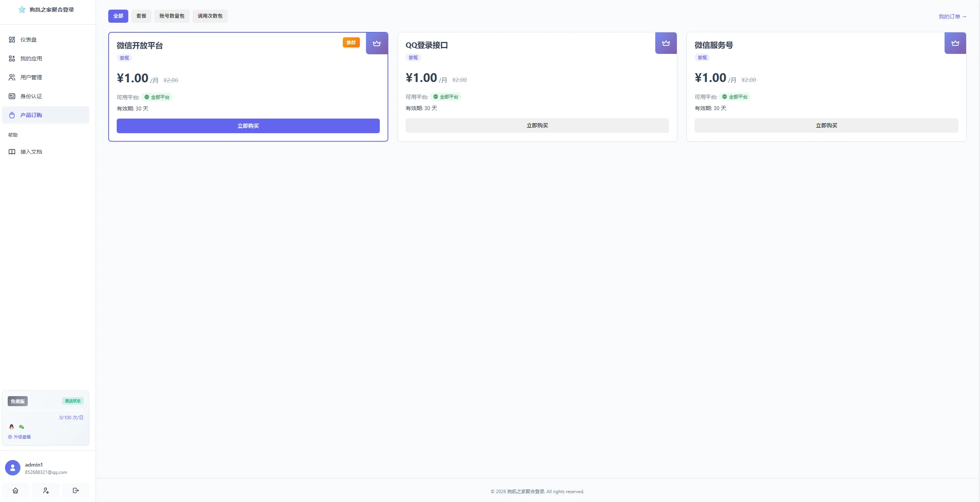Click footer copyright text
The image size is (980, 502).
tap(537, 492)
